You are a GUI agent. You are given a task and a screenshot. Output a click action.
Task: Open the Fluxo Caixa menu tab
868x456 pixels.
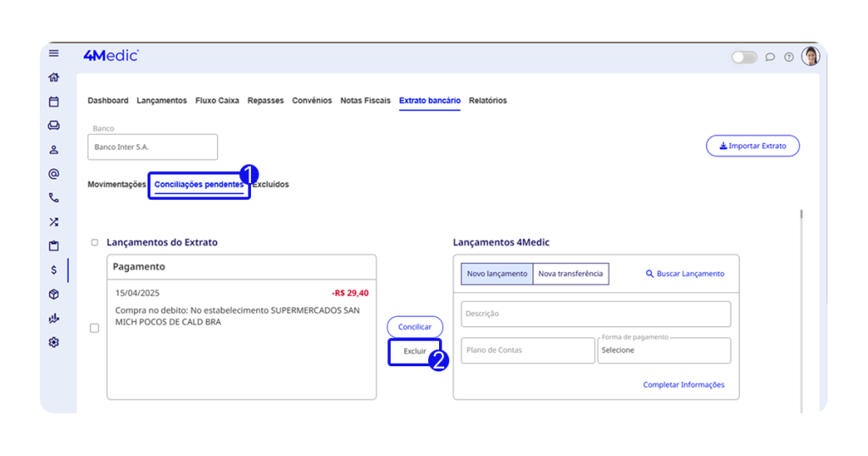[x=217, y=101]
